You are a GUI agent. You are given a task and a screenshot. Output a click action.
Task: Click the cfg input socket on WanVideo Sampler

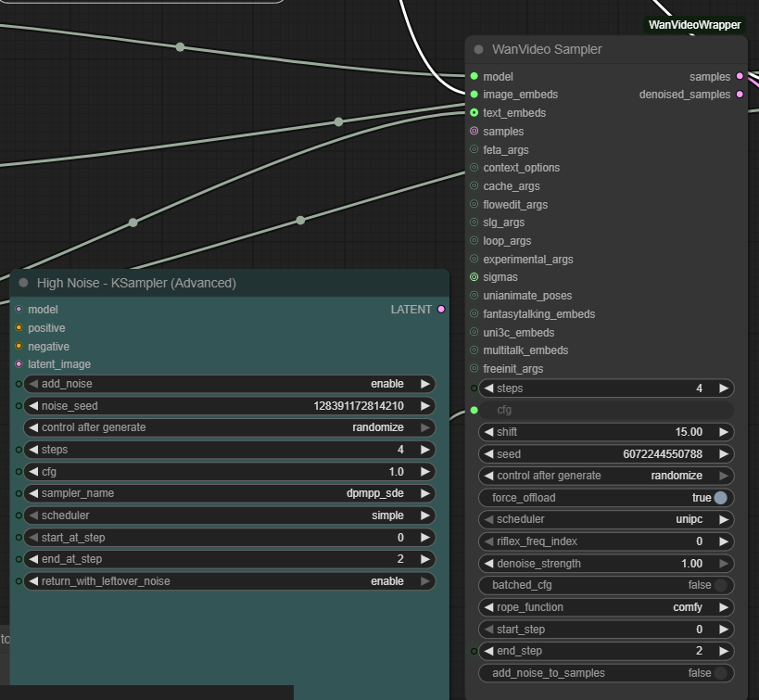(x=474, y=410)
